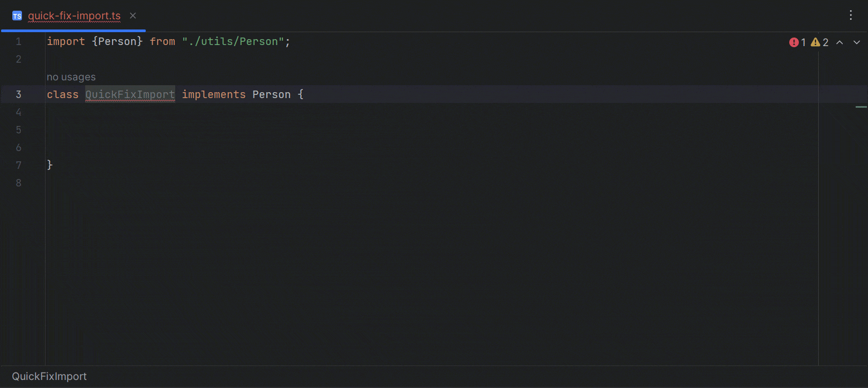Click line number 5 in the gutter

(18, 130)
